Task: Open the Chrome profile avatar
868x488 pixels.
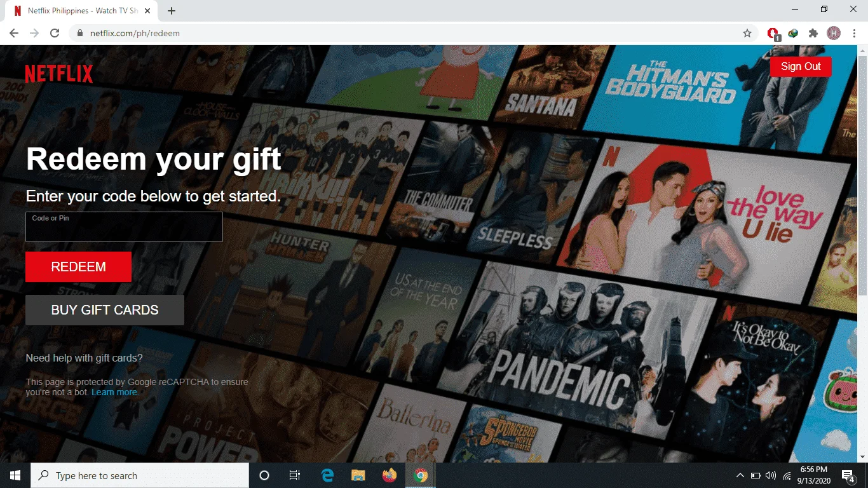Action: (834, 33)
